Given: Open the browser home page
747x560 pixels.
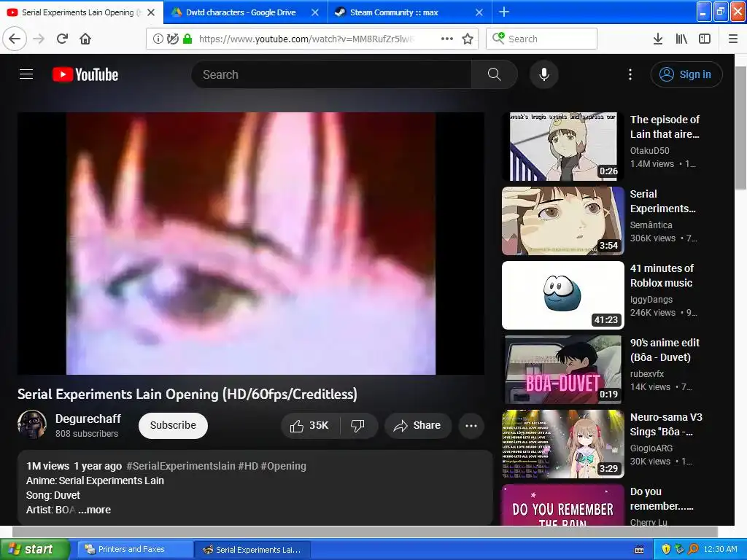Looking at the screenshot, I should point(85,39).
